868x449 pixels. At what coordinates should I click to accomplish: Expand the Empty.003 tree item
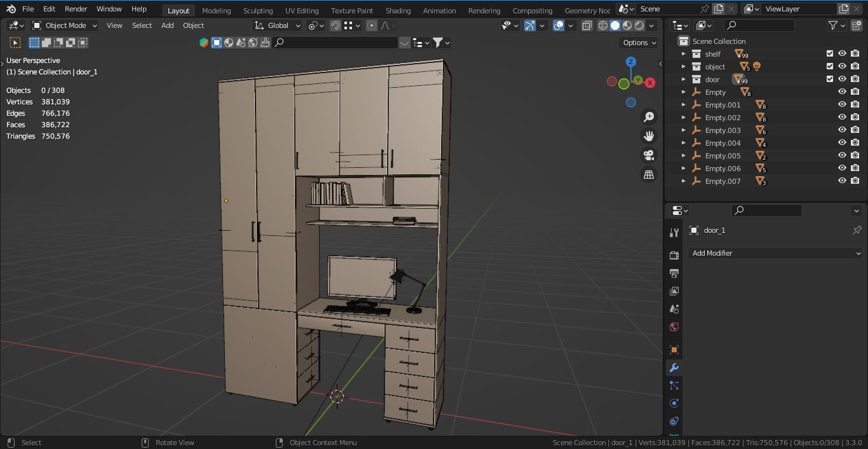click(x=684, y=130)
